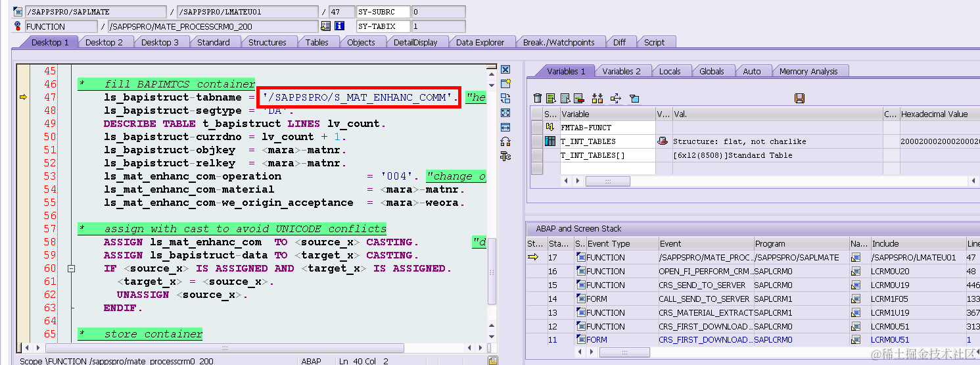Click the close tool icon beside the editor
This screenshot has height=365, width=980.
click(505, 70)
